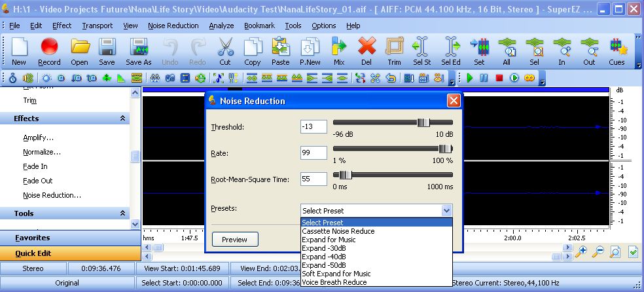Open the Bookmark menu
644x292 pixels.
[259, 26]
